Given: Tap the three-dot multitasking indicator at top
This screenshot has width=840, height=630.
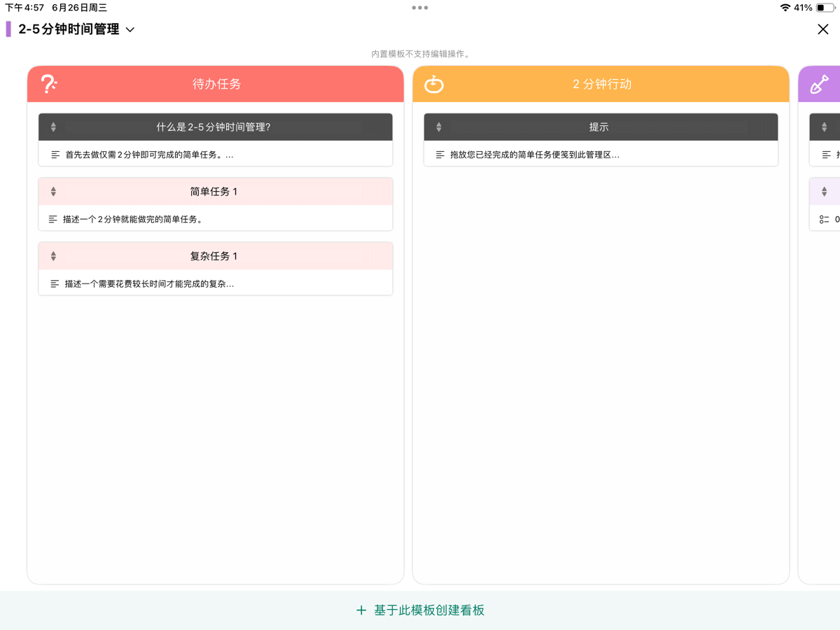Looking at the screenshot, I should click(x=420, y=8).
